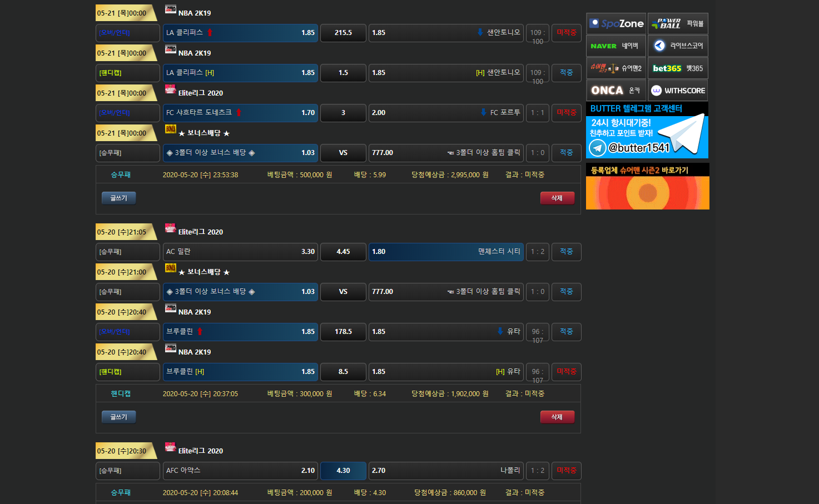Delete the 300,000 won handicap bet
This screenshot has height=504, width=819.
coord(557,417)
